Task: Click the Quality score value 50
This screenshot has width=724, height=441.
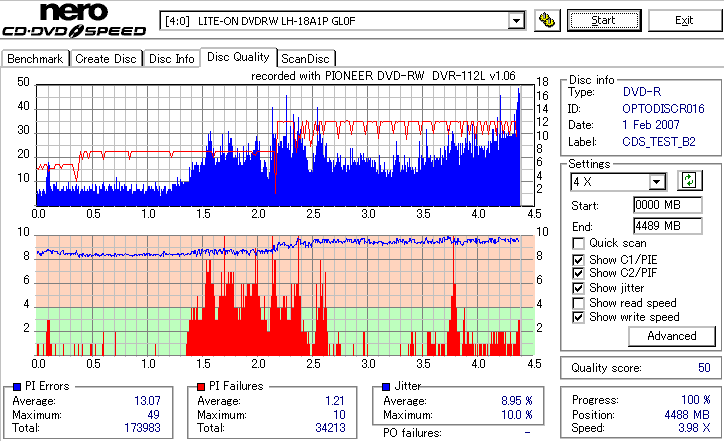Action: click(704, 368)
